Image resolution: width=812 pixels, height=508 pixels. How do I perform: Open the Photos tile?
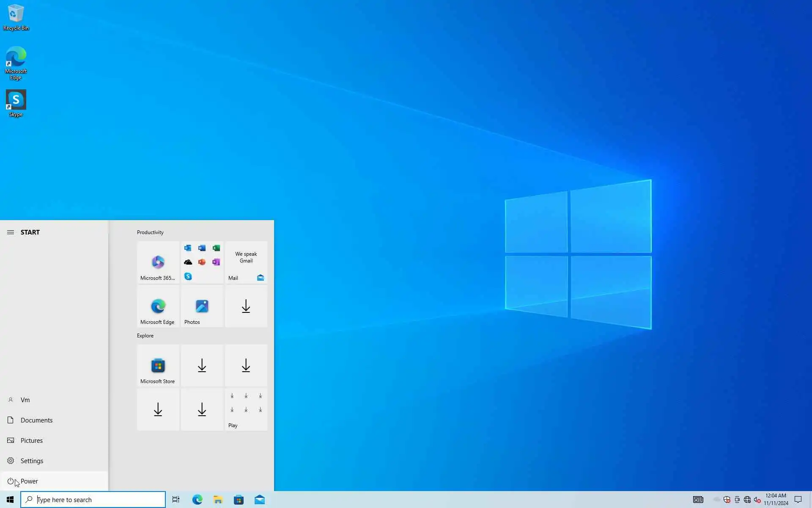coord(202,306)
